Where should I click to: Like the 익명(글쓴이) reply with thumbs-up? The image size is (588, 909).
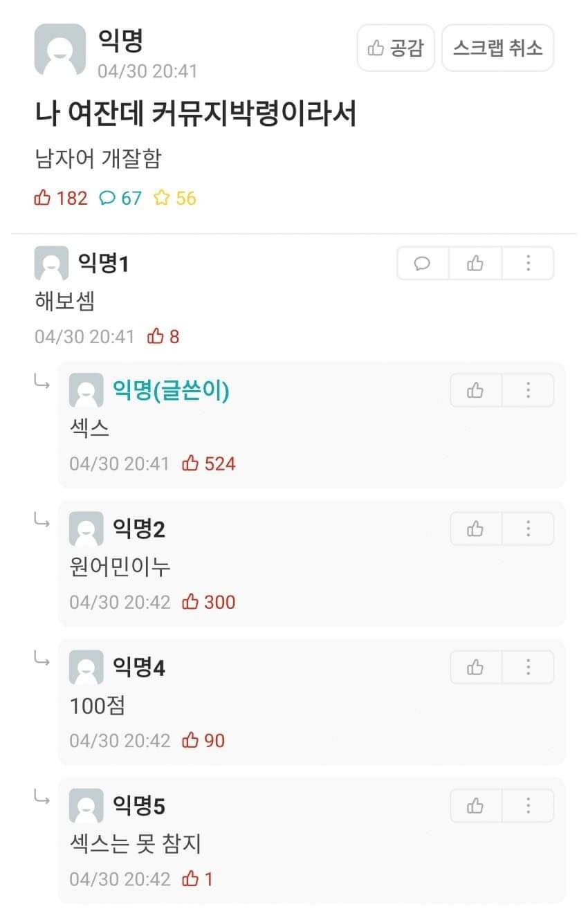coord(475,391)
